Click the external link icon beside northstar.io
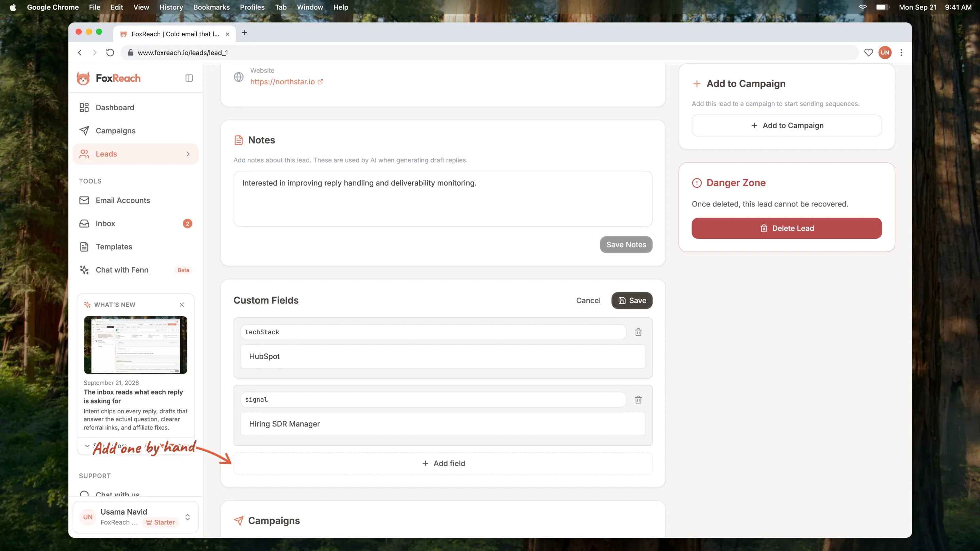This screenshot has height=551, width=980. pyautogui.click(x=320, y=82)
